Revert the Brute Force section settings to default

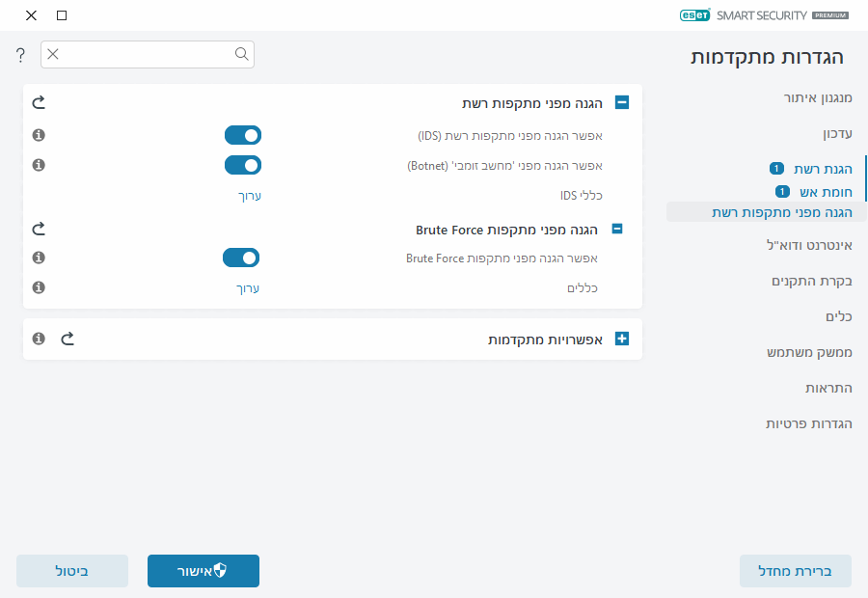pos(39,230)
